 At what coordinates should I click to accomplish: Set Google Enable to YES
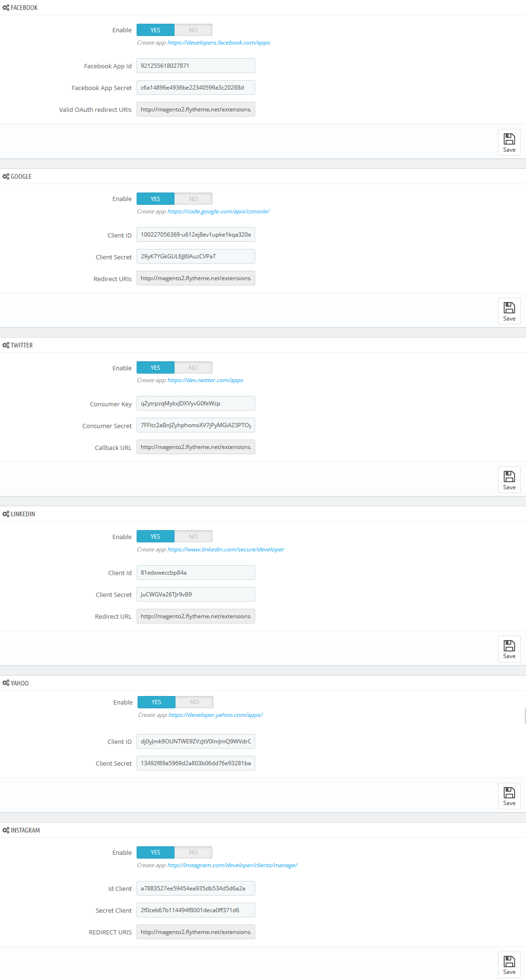click(156, 199)
